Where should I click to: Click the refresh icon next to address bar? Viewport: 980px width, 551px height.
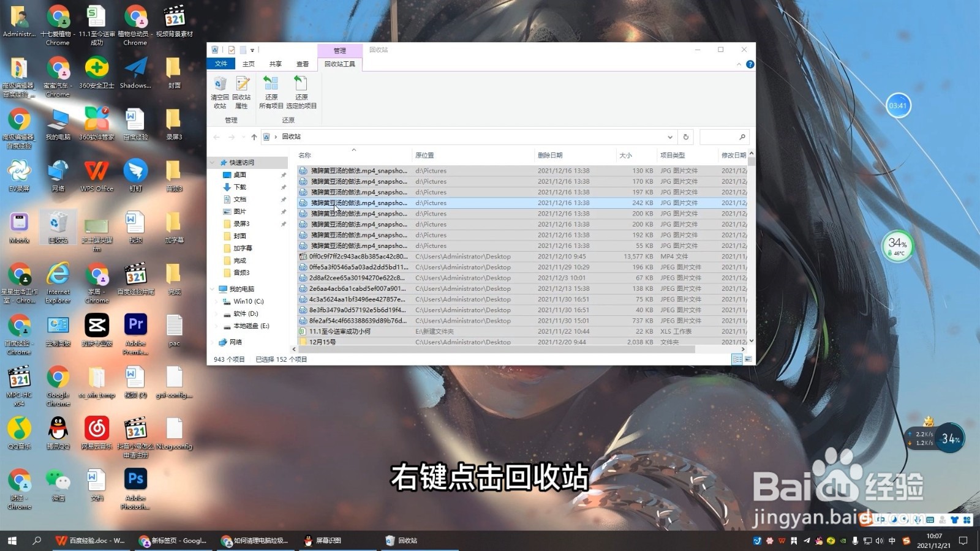tap(686, 137)
